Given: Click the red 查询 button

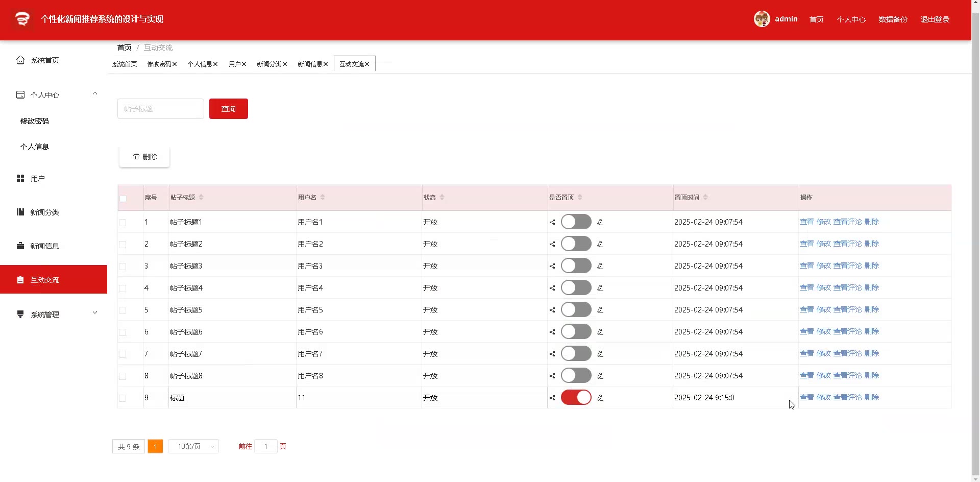Looking at the screenshot, I should (228, 109).
